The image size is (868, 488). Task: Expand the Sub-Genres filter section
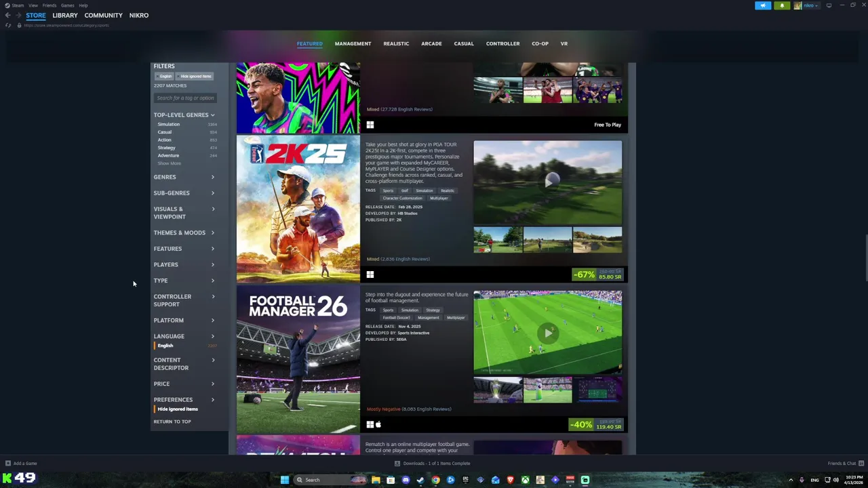click(184, 193)
